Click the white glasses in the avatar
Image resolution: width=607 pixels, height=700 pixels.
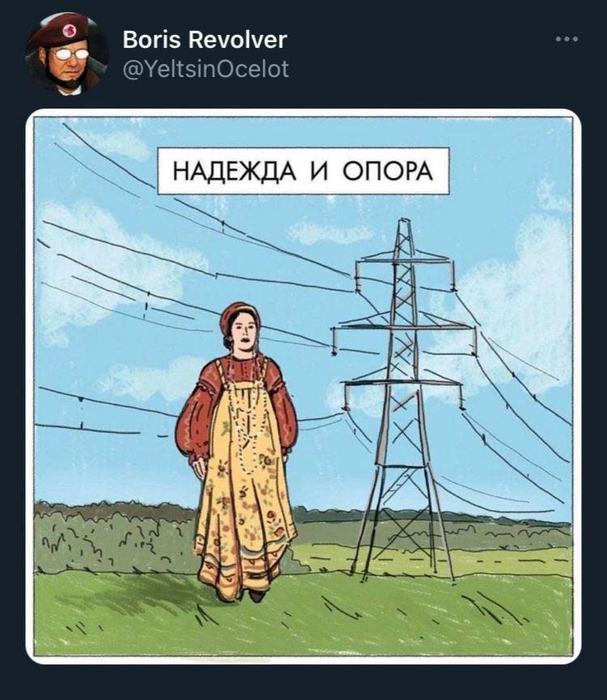point(69,54)
